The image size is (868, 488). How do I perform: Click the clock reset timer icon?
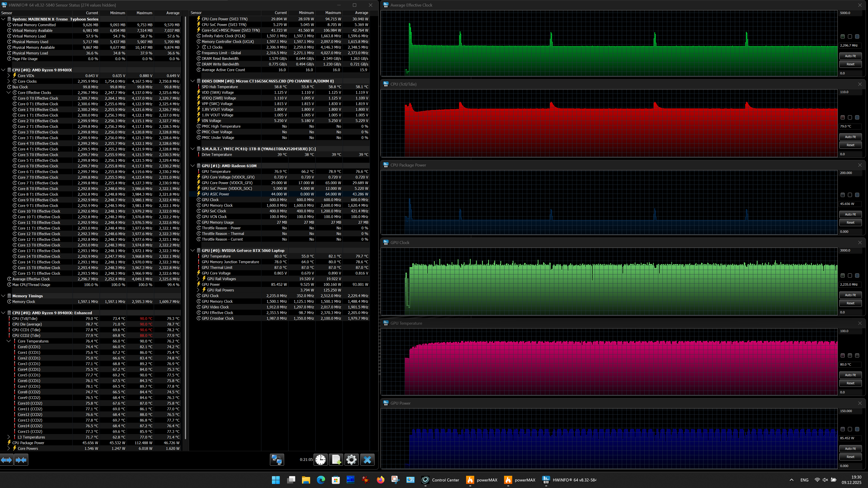[321, 460]
